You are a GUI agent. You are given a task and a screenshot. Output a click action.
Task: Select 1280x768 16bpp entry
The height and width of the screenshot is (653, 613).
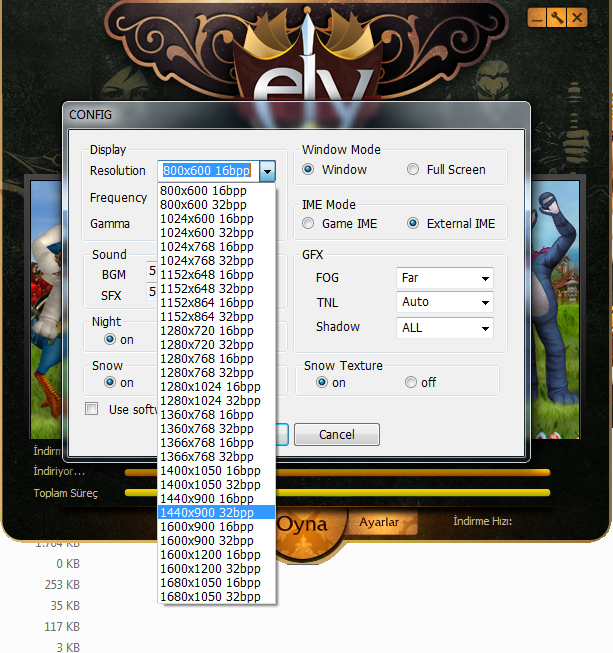click(217, 359)
